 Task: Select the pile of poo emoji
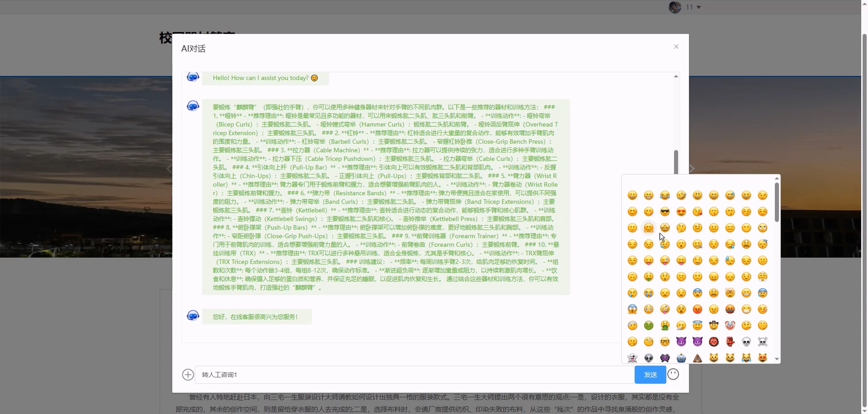697,358
